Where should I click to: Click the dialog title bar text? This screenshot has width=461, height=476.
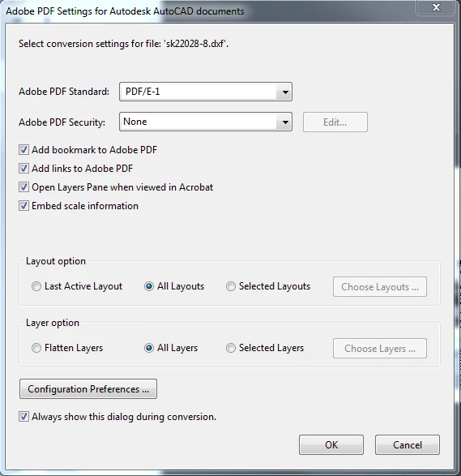(125, 11)
